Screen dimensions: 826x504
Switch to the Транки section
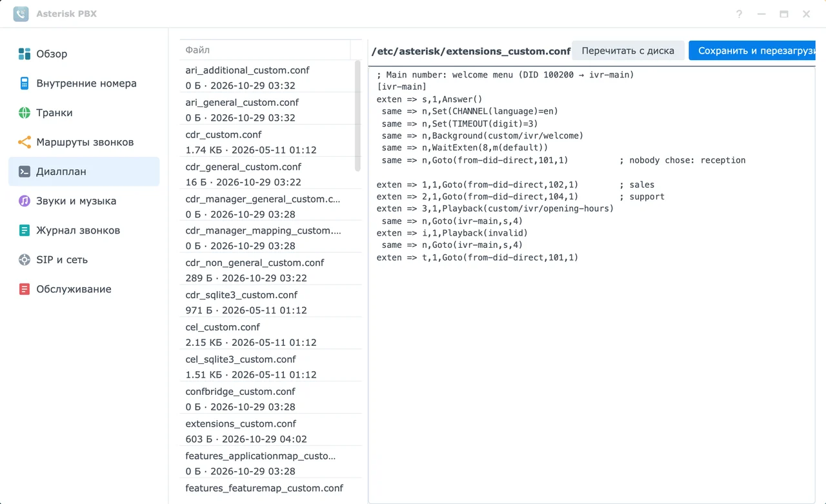(84, 113)
